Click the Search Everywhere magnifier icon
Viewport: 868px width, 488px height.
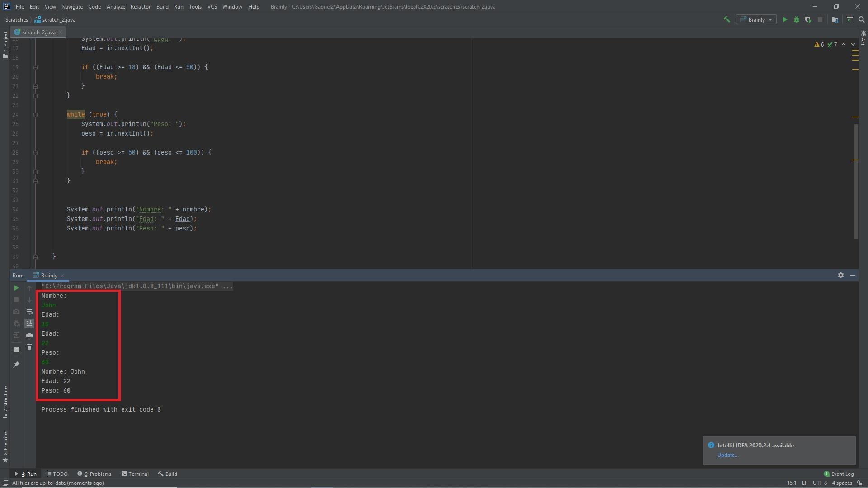click(862, 19)
